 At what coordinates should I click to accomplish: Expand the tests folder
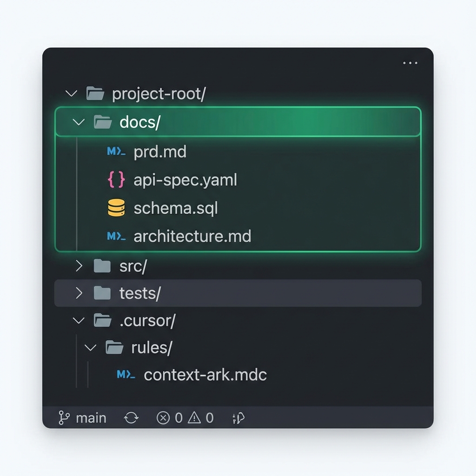coord(78,293)
